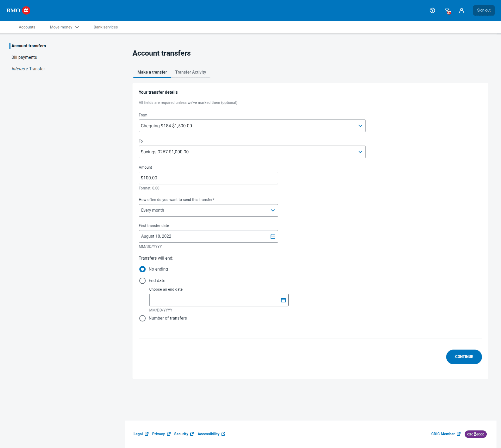The height and width of the screenshot is (448, 501).
Task: Click the "Account transfers" page heading
Action: 162,53
